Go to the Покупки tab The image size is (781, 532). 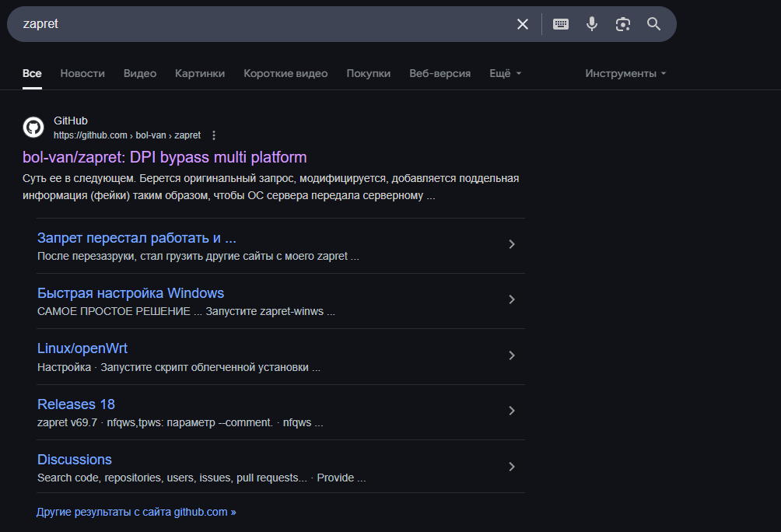[369, 74]
